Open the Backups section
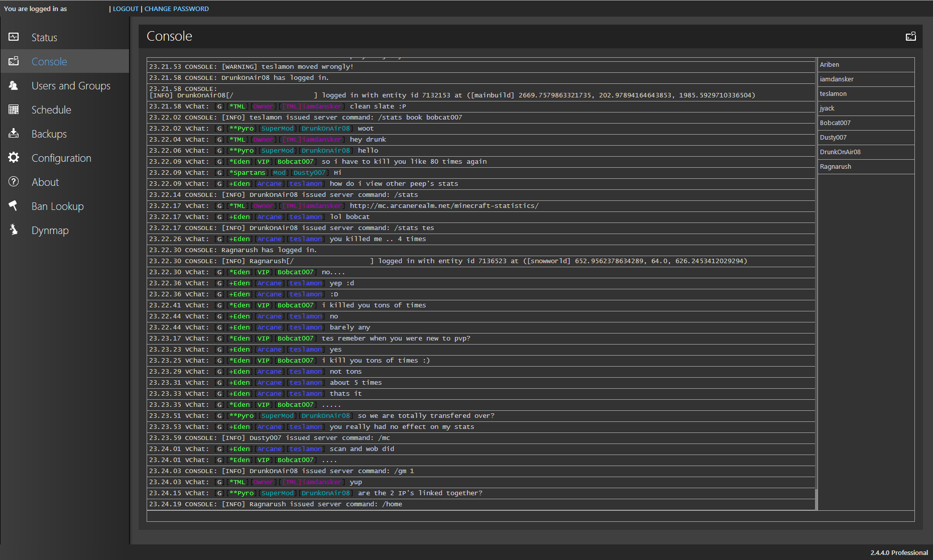The width and height of the screenshot is (933, 560). (x=64, y=134)
